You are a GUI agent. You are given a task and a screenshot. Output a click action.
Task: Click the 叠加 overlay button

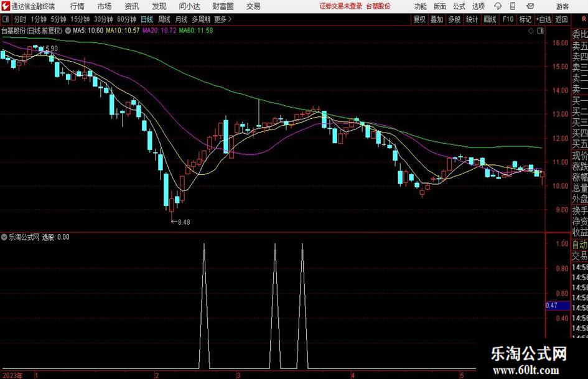click(x=437, y=19)
